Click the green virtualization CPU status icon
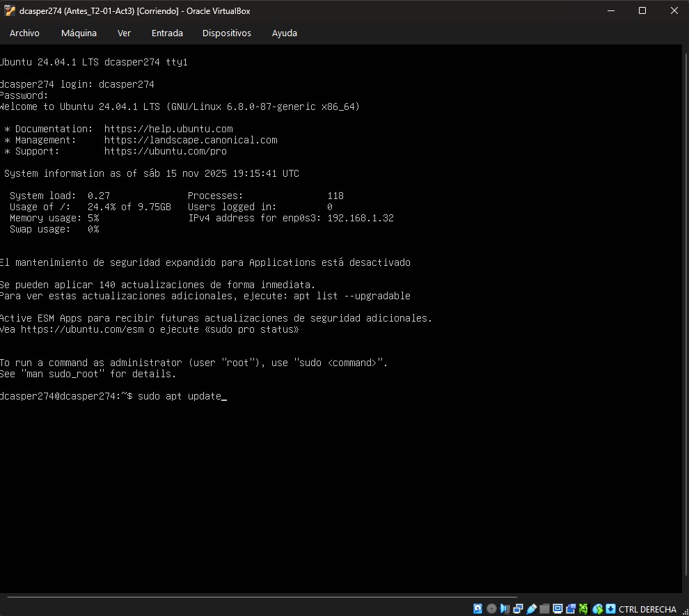 click(584, 609)
